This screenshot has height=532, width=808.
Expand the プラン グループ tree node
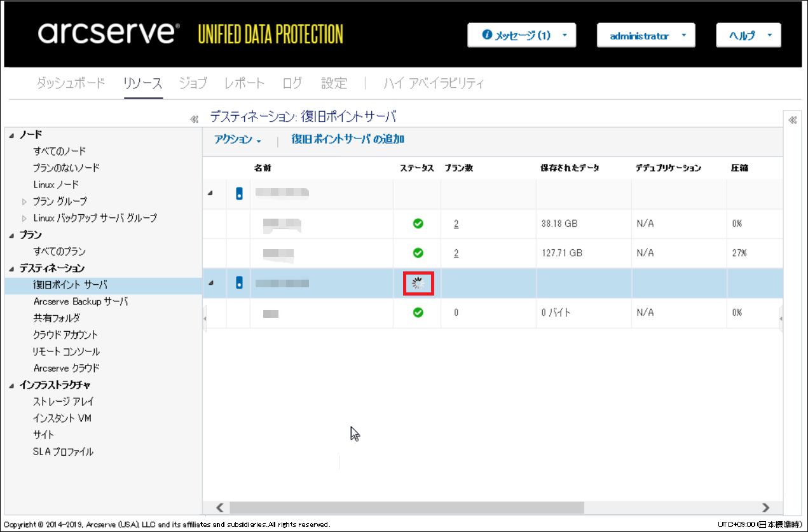point(25,201)
